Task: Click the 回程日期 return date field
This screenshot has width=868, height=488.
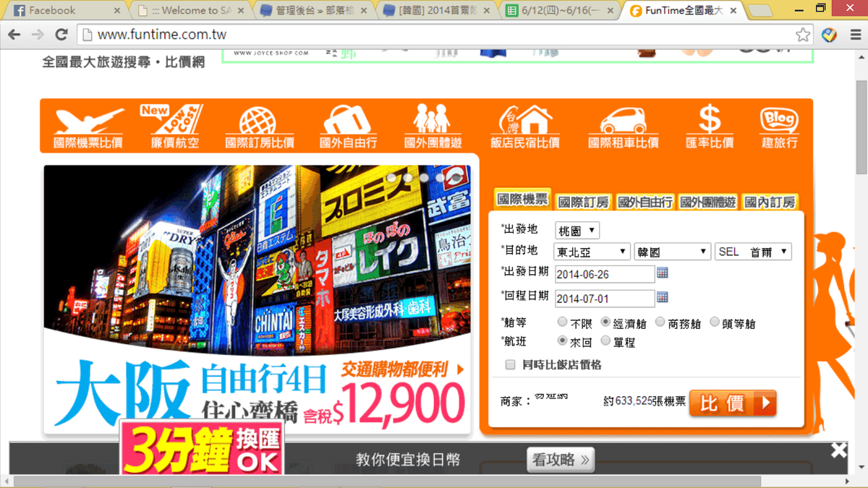Action: [604, 298]
